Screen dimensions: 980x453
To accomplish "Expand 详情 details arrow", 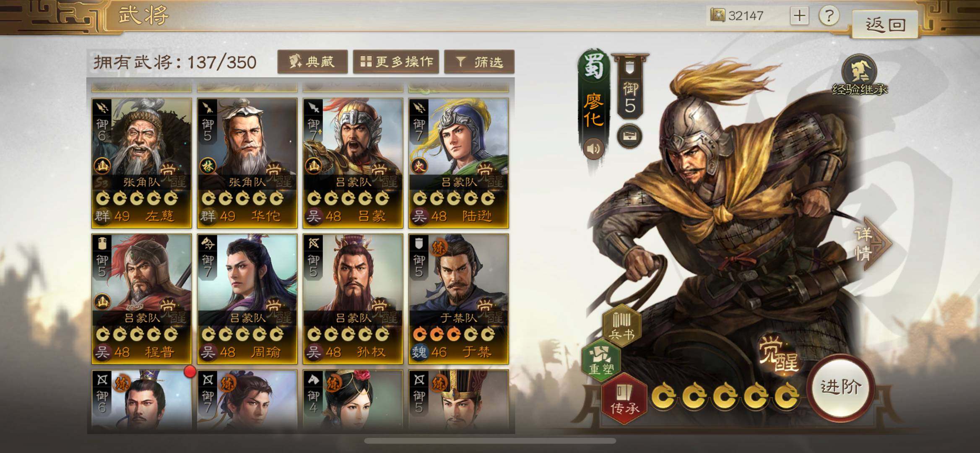I will (873, 244).
